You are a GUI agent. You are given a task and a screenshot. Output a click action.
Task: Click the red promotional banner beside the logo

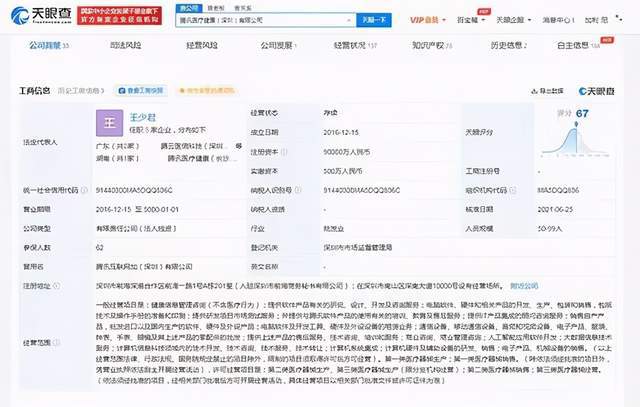click(119, 16)
